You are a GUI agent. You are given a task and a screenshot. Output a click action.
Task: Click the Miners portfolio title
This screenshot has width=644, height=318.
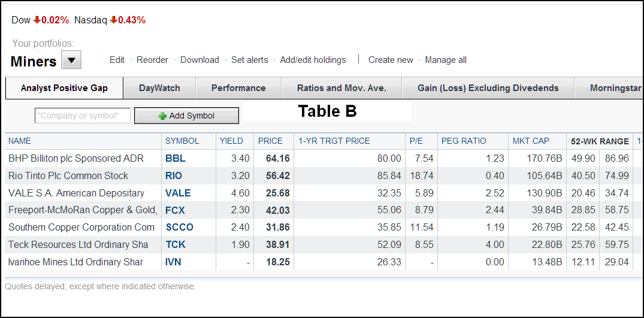coord(34,62)
